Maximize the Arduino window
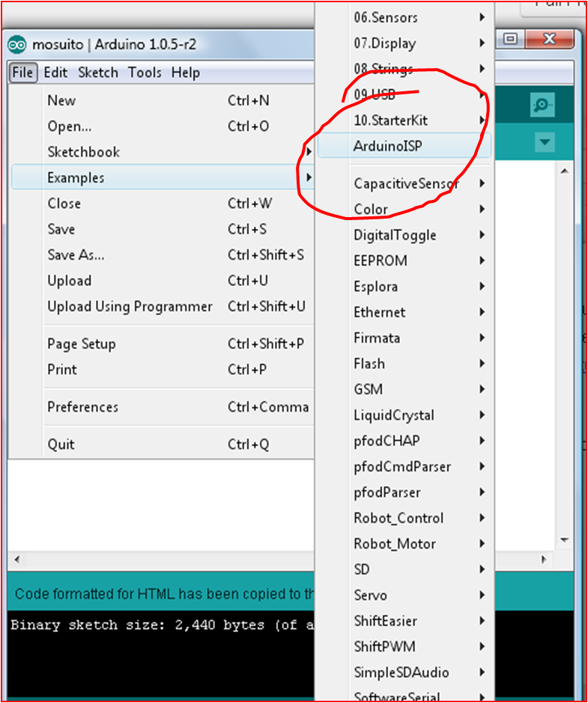Viewport: 588px width, 703px height. [510, 39]
